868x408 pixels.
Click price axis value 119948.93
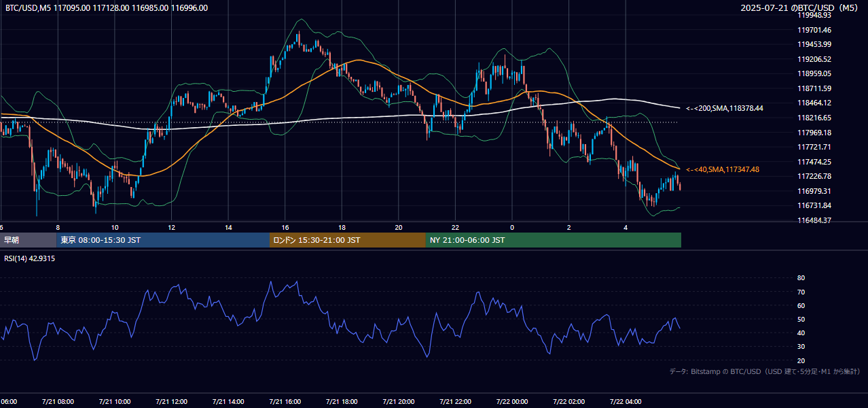(814, 15)
